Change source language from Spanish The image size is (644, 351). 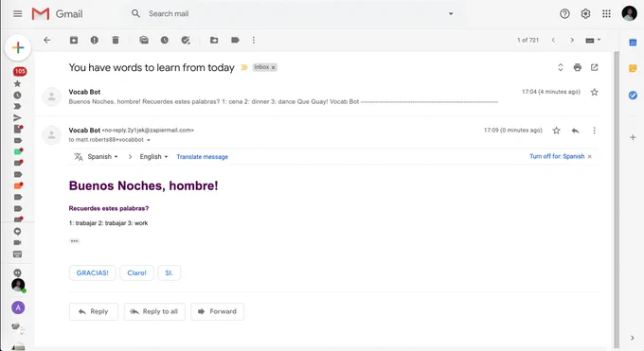(102, 156)
